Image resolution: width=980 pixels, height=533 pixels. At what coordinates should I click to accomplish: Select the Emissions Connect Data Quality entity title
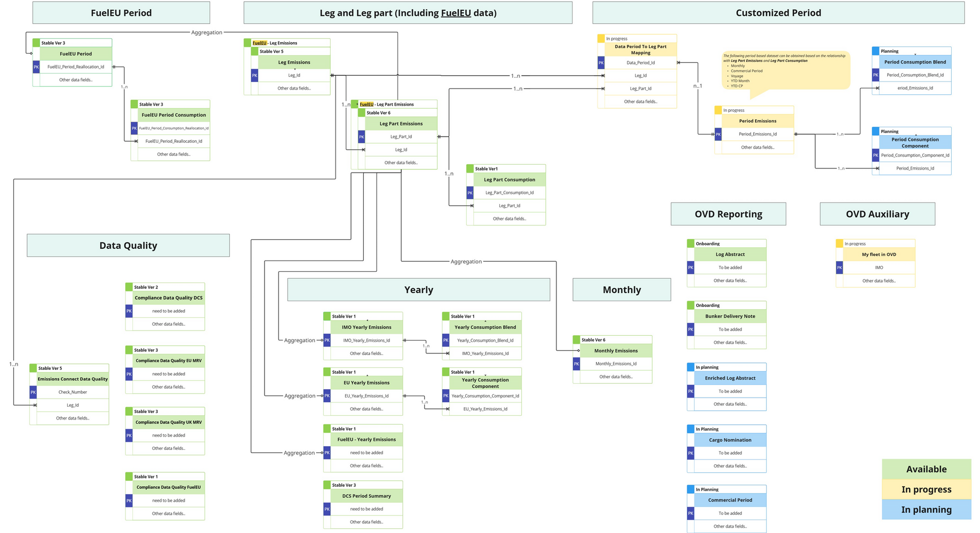click(73, 379)
